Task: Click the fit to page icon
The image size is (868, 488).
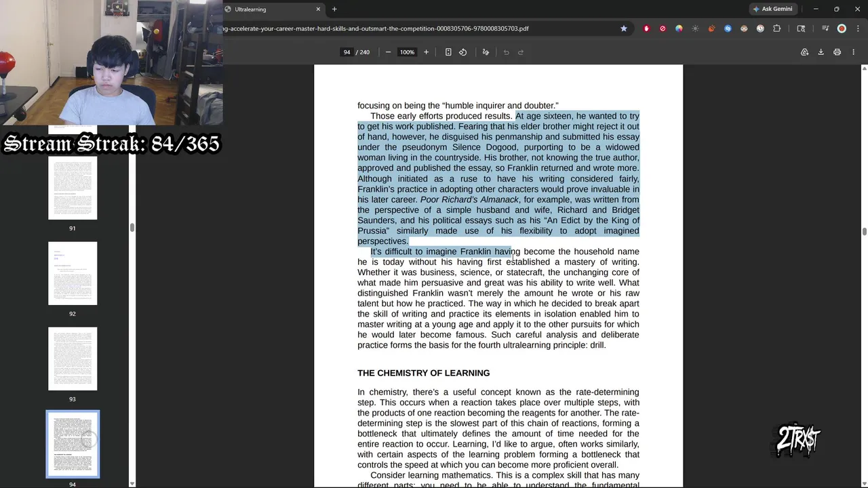Action: [448, 52]
